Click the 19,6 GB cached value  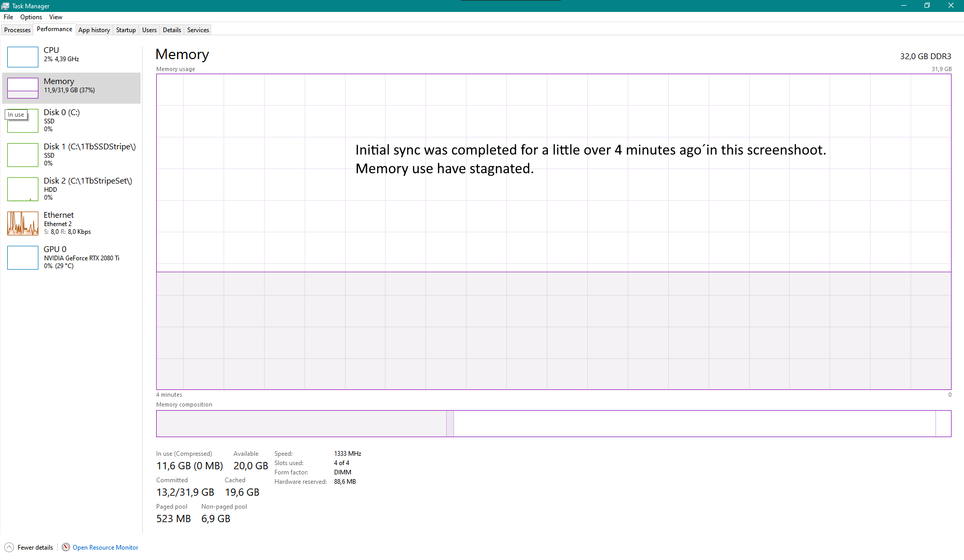[x=242, y=493]
